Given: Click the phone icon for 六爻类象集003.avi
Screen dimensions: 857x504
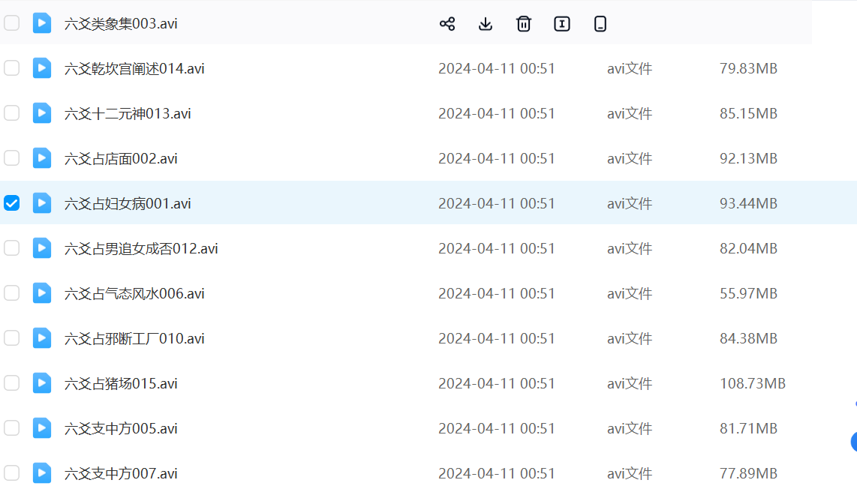Looking at the screenshot, I should (x=600, y=24).
